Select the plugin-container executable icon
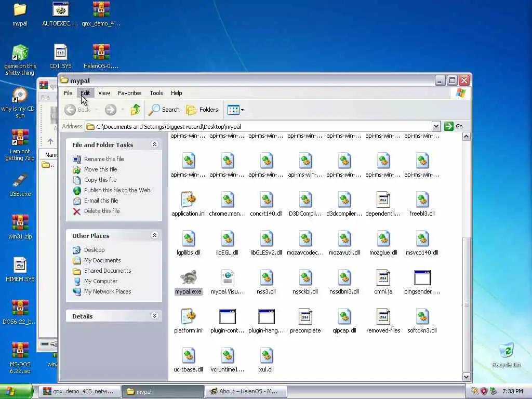532x399 pixels. [227, 316]
